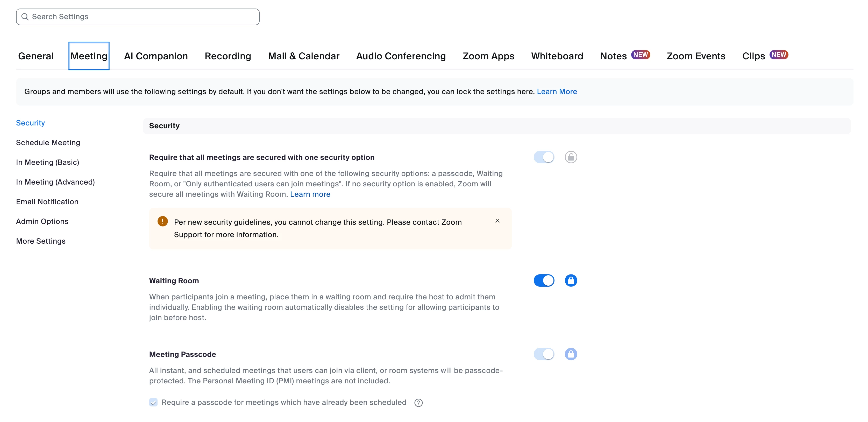Screen dimensions: 868x422
Task: Toggle the Meeting Passcode switch
Action: pyautogui.click(x=544, y=354)
